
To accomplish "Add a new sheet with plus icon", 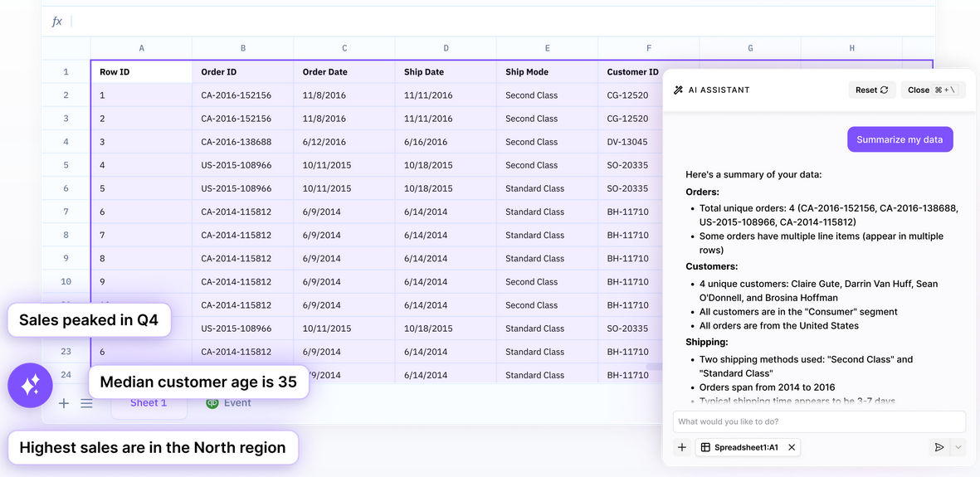I will pyautogui.click(x=64, y=403).
